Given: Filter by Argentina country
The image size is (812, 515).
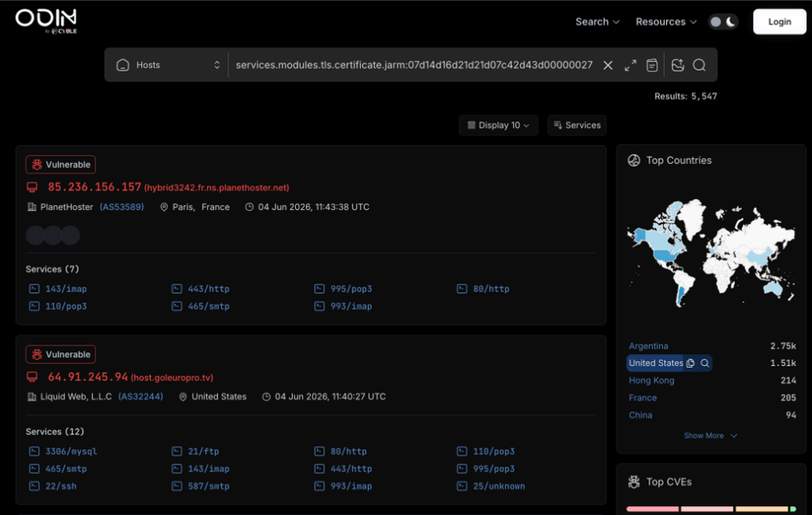Looking at the screenshot, I should (649, 345).
